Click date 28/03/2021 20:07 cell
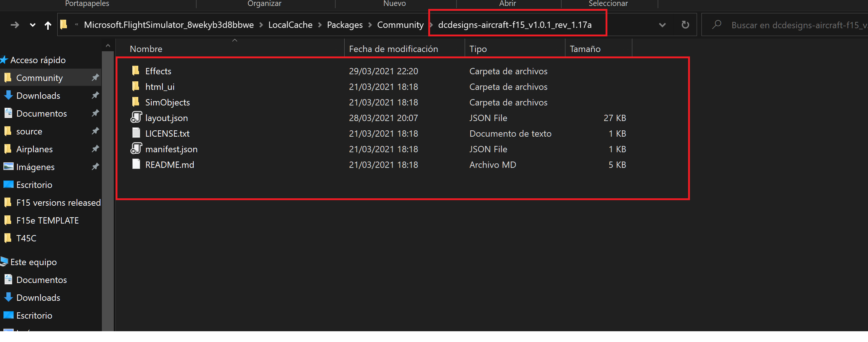 click(x=383, y=118)
